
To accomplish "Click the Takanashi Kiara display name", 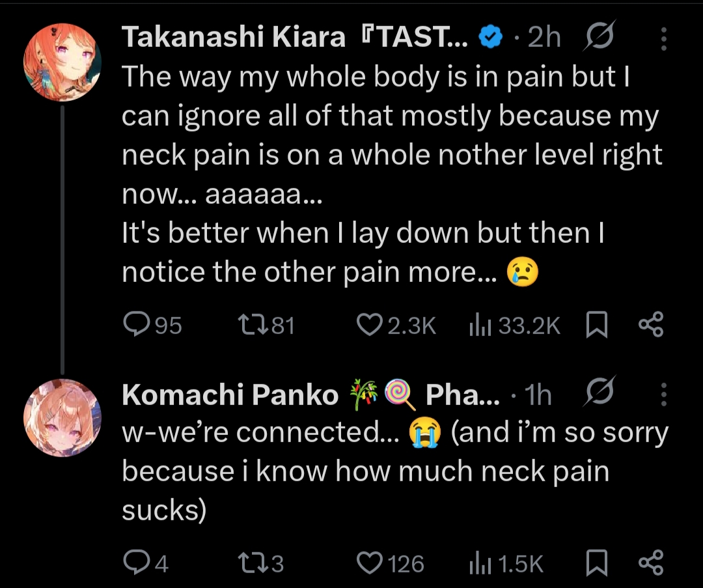I will tap(233, 39).
